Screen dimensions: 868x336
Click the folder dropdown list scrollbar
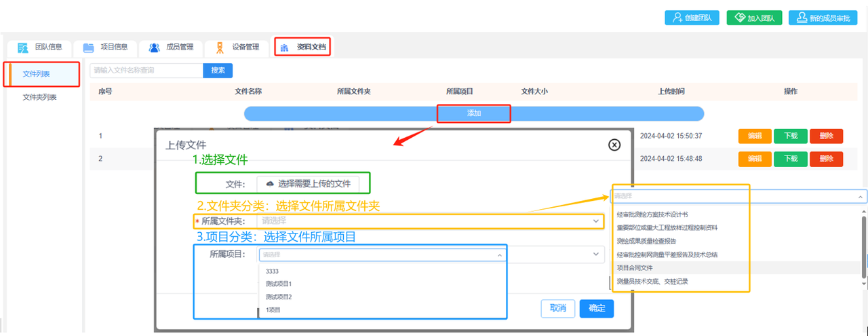[864, 247]
